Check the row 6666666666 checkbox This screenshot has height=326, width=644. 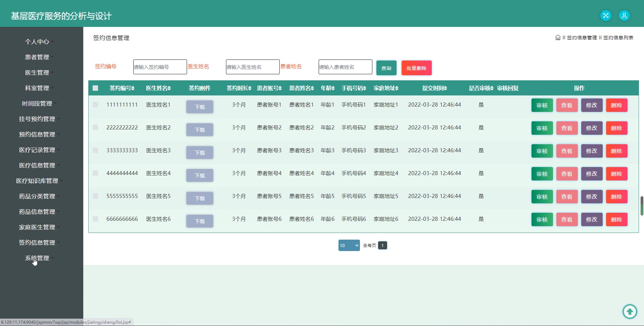95,219
